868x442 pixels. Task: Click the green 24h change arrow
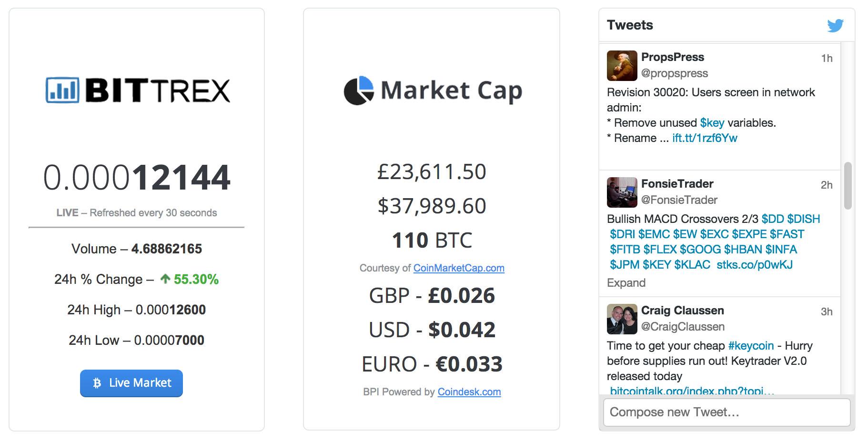pyautogui.click(x=165, y=279)
